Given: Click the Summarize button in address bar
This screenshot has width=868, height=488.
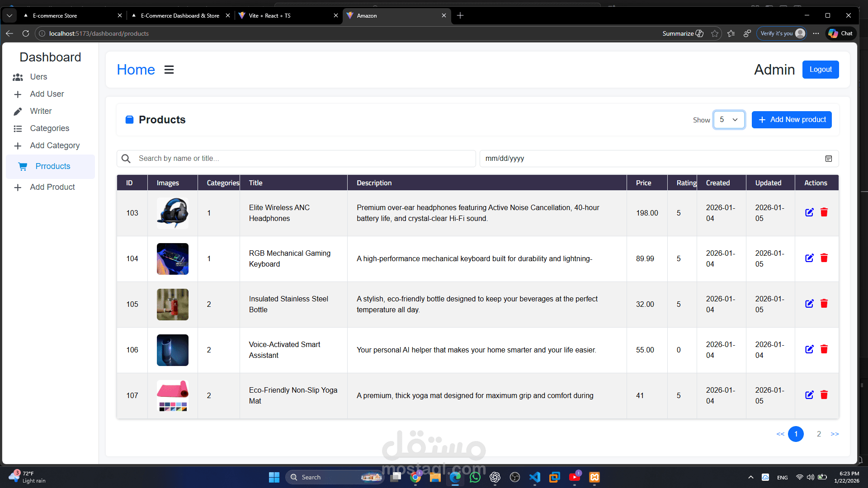Looking at the screenshot, I should tap(683, 33).
